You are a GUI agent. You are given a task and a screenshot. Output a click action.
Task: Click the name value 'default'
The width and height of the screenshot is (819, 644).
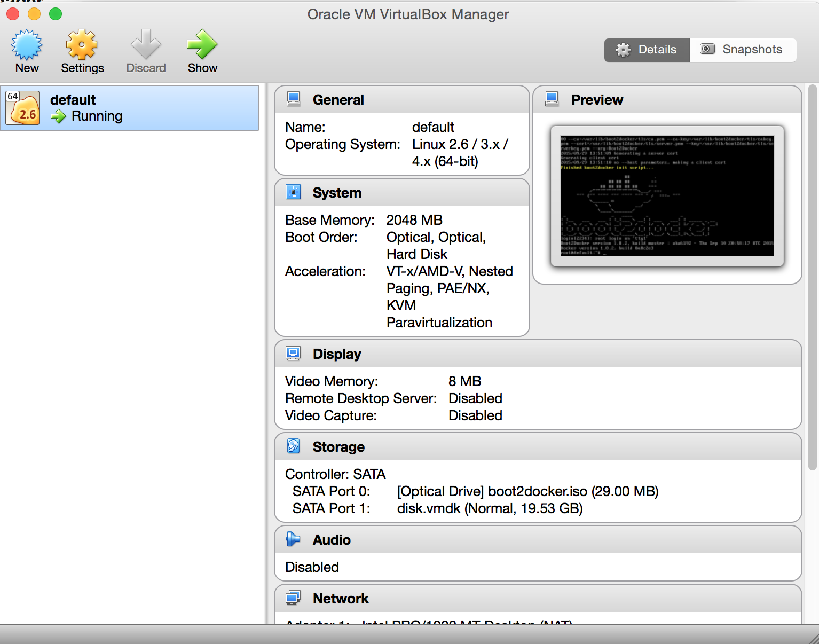coord(433,127)
